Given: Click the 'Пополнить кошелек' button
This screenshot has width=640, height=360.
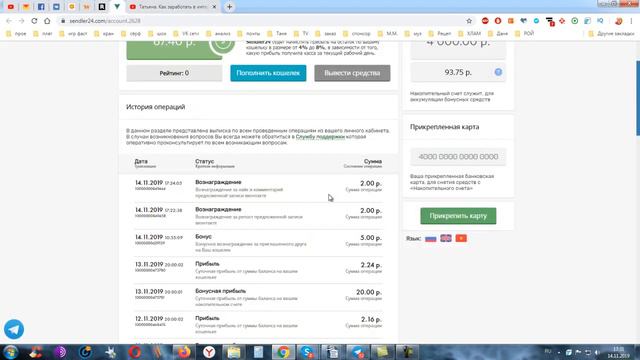Looking at the screenshot, I should (x=268, y=73).
